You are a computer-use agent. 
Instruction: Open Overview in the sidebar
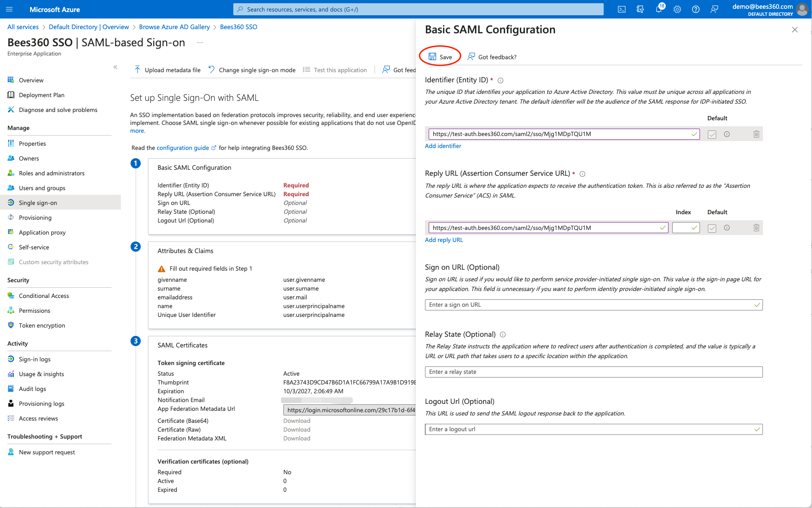(x=31, y=80)
